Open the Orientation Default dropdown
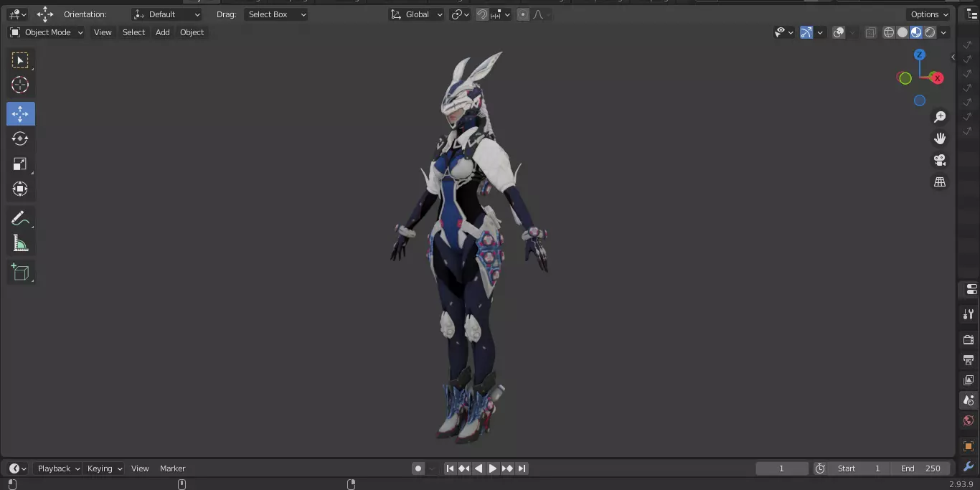 pyautogui.click(x=167, y=14)
